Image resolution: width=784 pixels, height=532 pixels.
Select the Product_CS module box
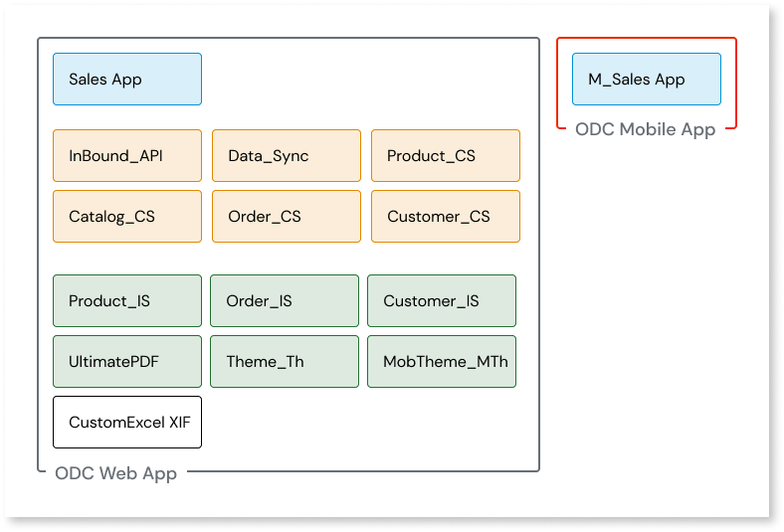(446, 155)
